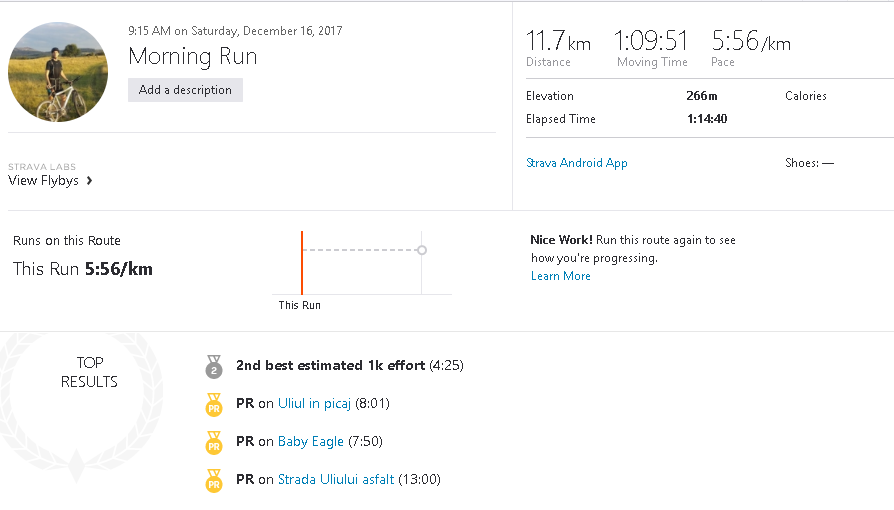This screenshot has width=894, height=510.
Task: Open the Uliul in picaj segment
Action: tap(314, 404)
